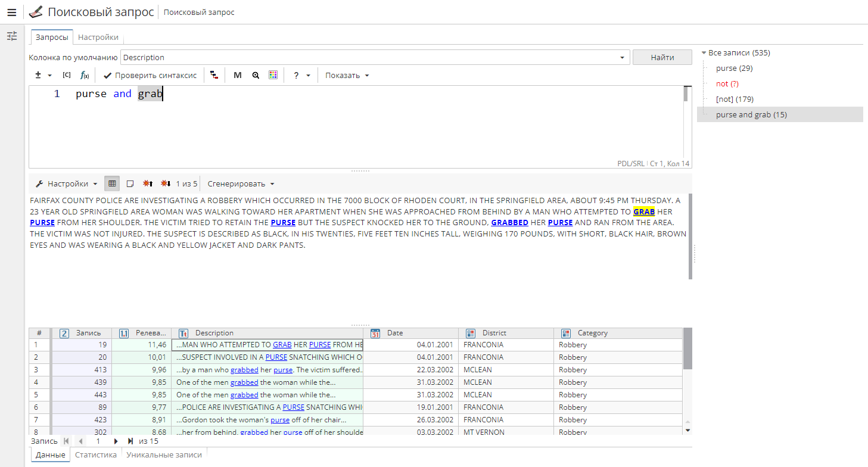The height and width of the screenshot is (467, 868).
Task: Click the Найти button
Action: 662,57
